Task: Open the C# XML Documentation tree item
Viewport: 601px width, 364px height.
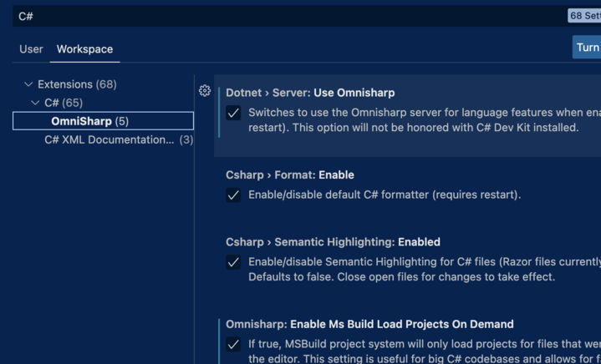Action: click(119, 139)
